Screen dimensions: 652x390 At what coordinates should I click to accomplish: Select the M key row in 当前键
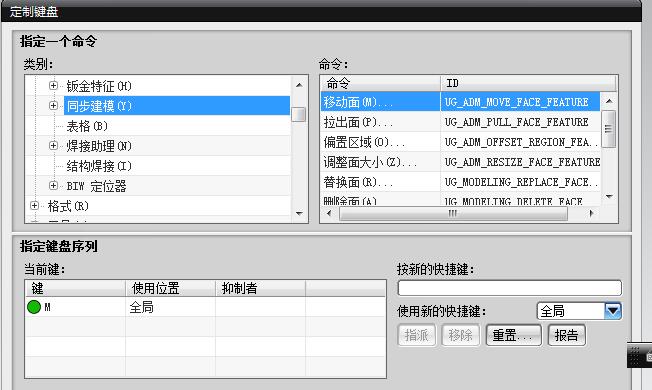click(x=205, y=307)
